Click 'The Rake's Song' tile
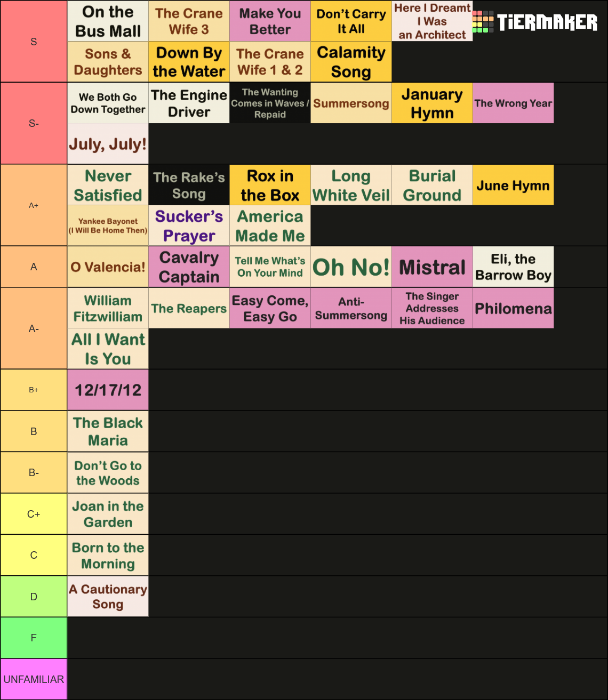Viewport: 608px width, 700px height. (189, 185)
